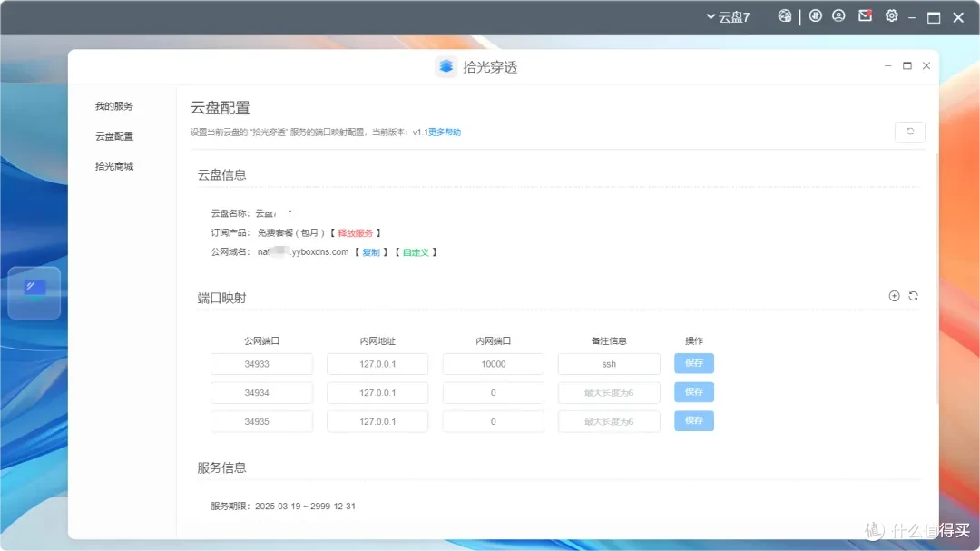Screen dimensions: 980x551
Task: Refresh the 端口映射 list
Action: pyautogui.click(x=913, y=296)
